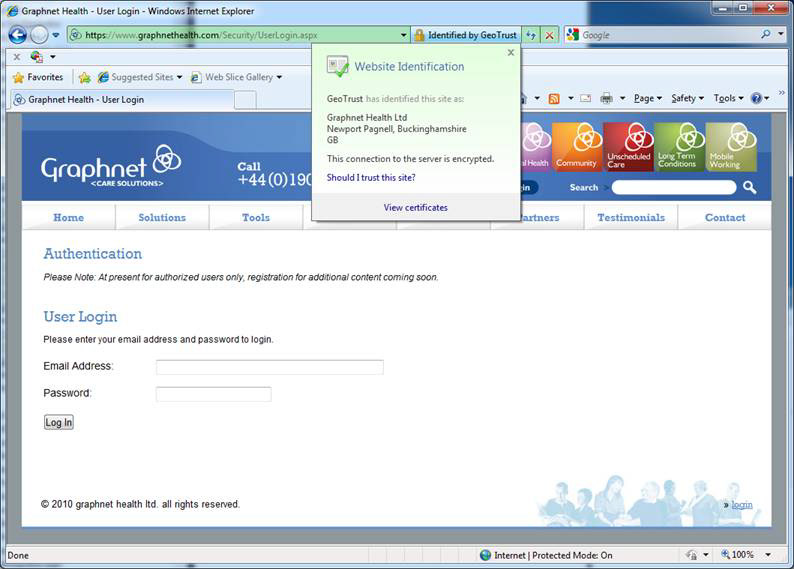Click the Stop loading red X icon
This screenshot has width=794, height=569.
pos(549,35)
